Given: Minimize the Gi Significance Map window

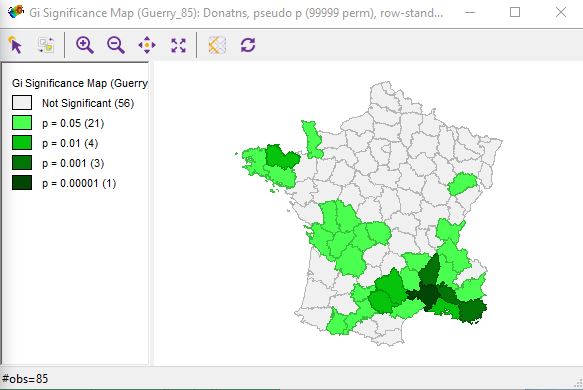Looking at the screenshot, I should [x=470, y=12].
